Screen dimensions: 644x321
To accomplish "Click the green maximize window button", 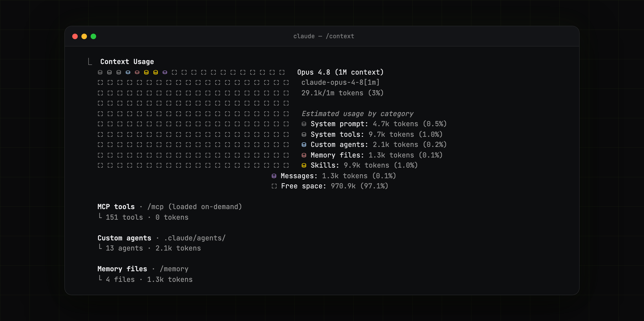I will click(x=93, y=37).
